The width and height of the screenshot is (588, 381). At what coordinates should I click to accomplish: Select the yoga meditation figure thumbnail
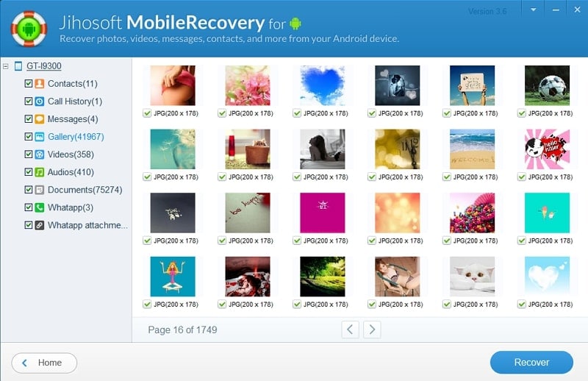point(173,277)
